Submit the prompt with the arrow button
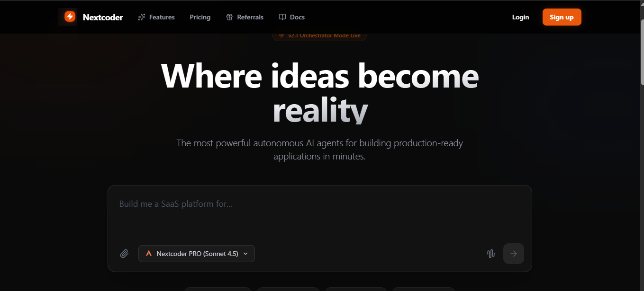The height and width of the screenshot is (291, 644). point(514,254)
